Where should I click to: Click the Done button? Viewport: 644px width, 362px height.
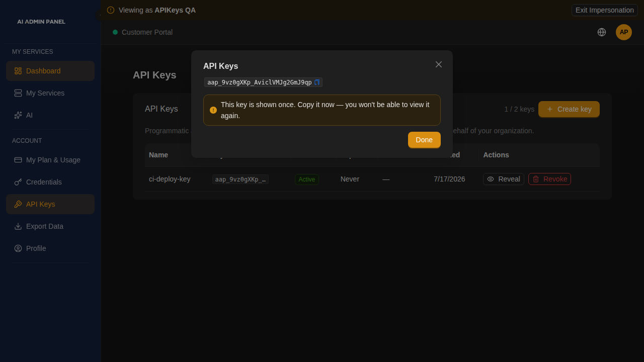pos(424,140)
